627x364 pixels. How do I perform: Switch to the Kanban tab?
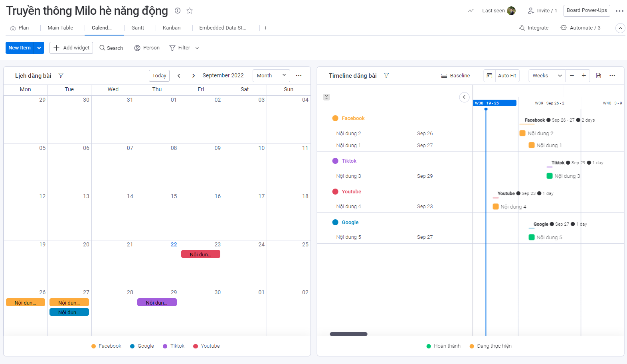click(172, 28)
